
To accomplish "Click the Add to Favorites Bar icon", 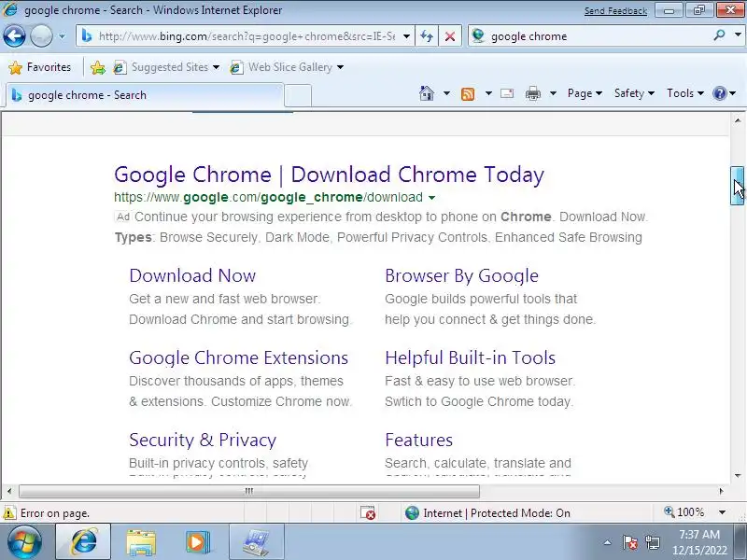I will coord(98,67).
